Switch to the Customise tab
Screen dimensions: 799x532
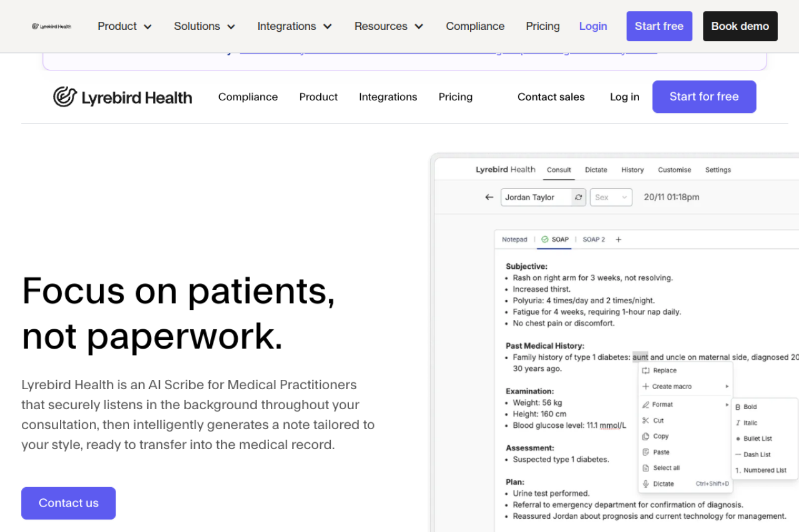(675, 170)
